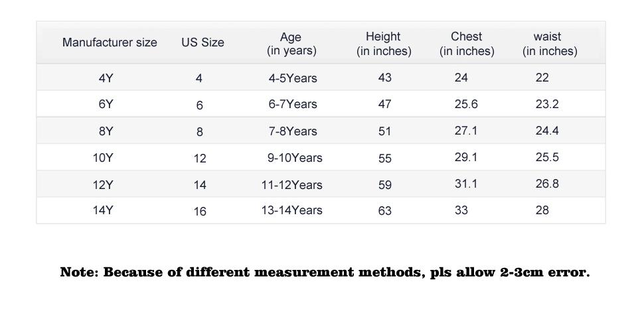Click the Manufacturer size column header
The image size is (644, 317).
[x=110, y=42]
